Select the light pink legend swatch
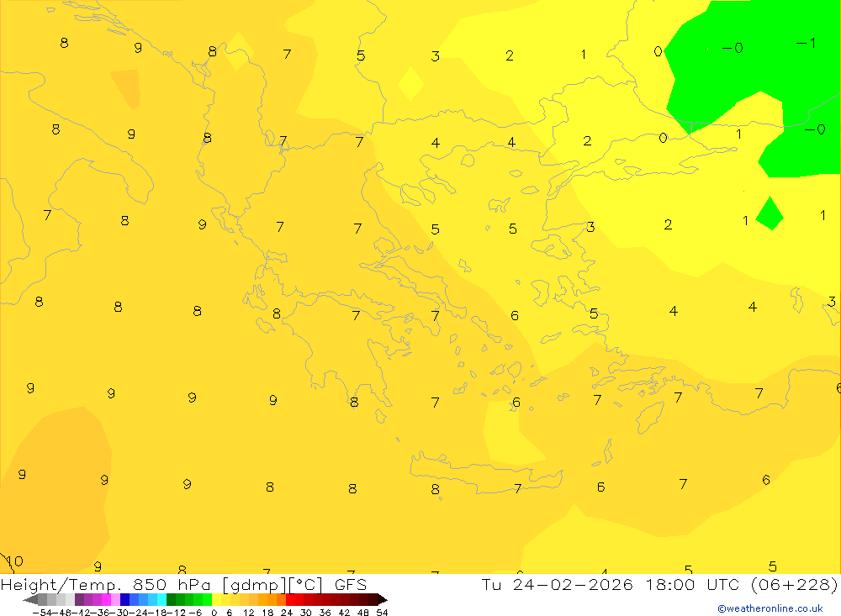 point(115,600)
